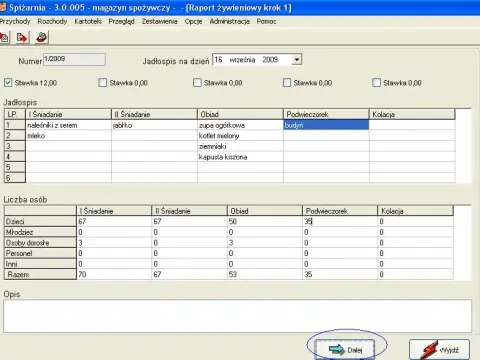Select the day 16 in the date field
Screen dimensions: 480x360
[x=218, y=60]
